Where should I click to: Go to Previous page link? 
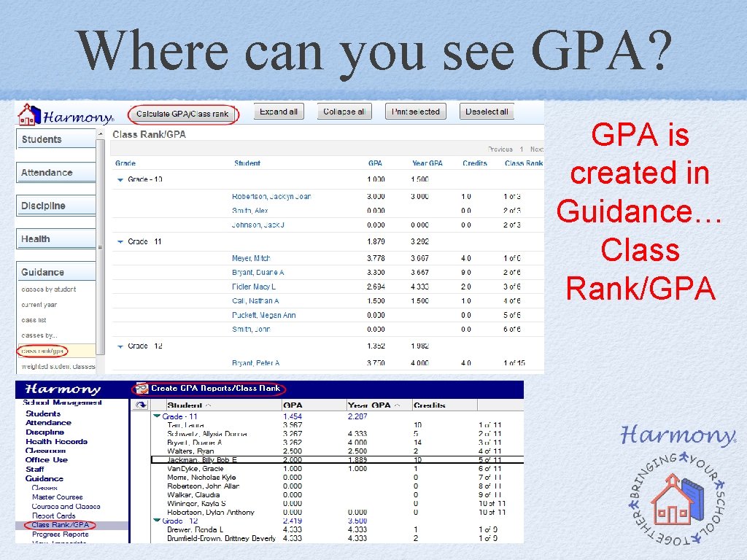(500, 149)
